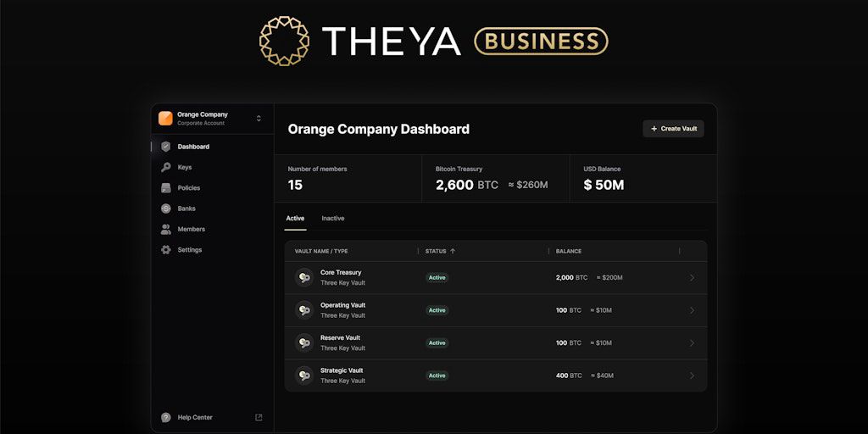Expand the Strategic Vault row chevron
The image size is (868, 434).
tap(692, 376)
